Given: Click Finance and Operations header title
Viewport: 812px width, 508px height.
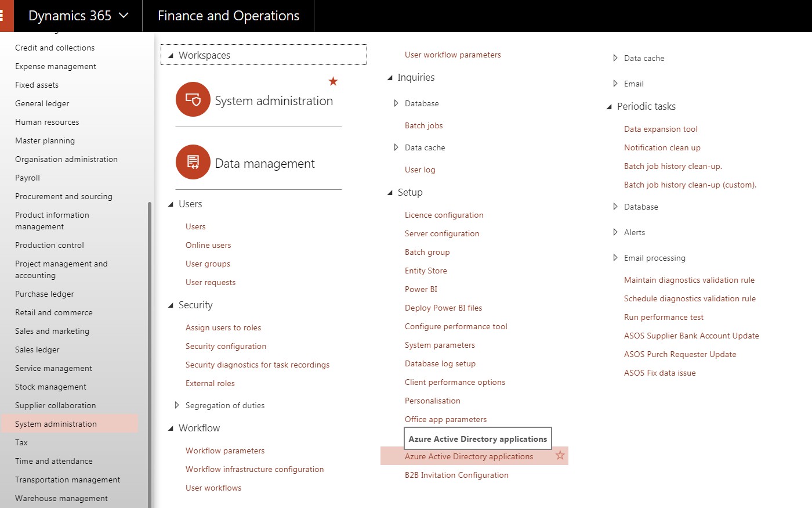Looking at the screenshot, I should (229, 16).
